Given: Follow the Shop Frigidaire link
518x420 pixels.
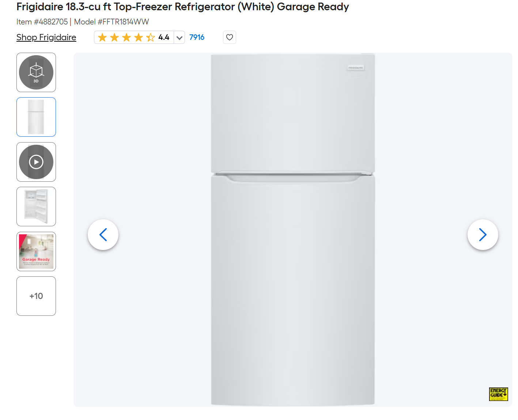Looking at the screenshot, I should click(46, 37).
